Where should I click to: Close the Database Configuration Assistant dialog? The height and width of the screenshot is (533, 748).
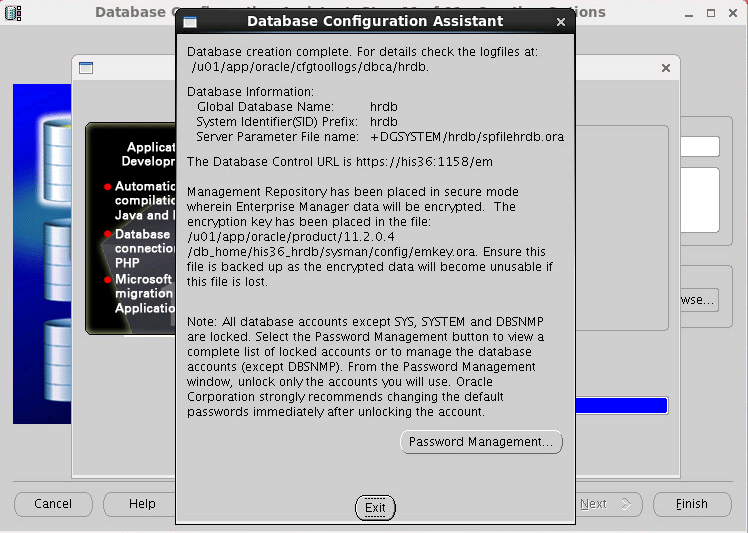pyautogui.click(x=561, y=22)
